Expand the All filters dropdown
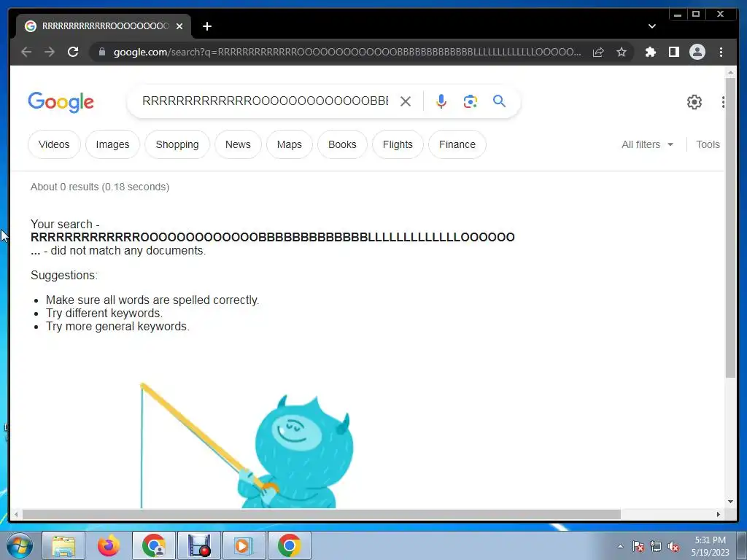This screenshot has height=560, width=747. pos(647,144)
